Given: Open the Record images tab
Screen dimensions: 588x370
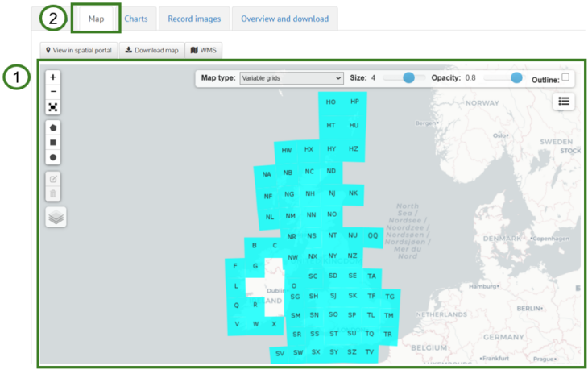Looking at the screenshot, I should (x=194, y=19).
